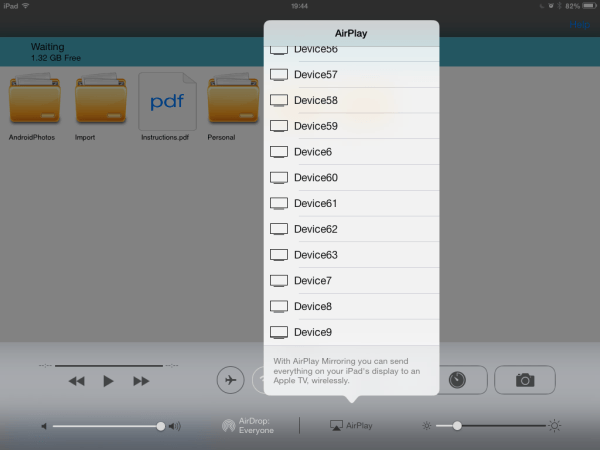Open the AndroidPhotos folder
The width and height of the screenshot is (600, 450).
click(x=36, y=102)
